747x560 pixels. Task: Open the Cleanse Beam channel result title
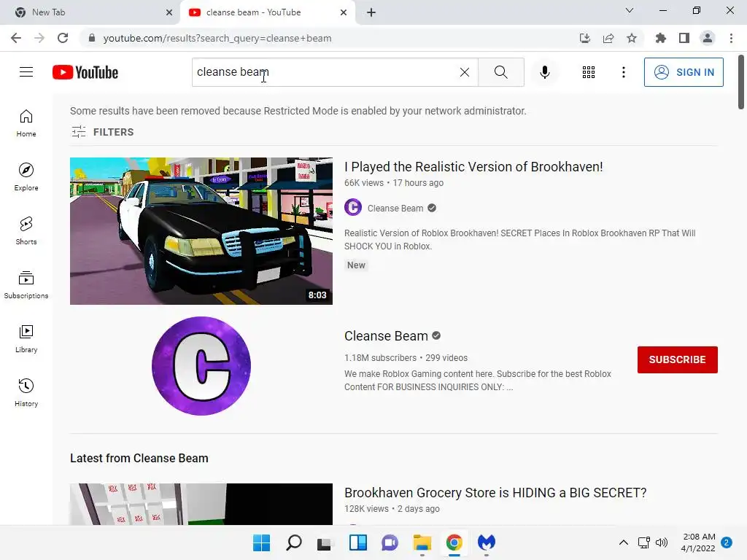(386, 335)
